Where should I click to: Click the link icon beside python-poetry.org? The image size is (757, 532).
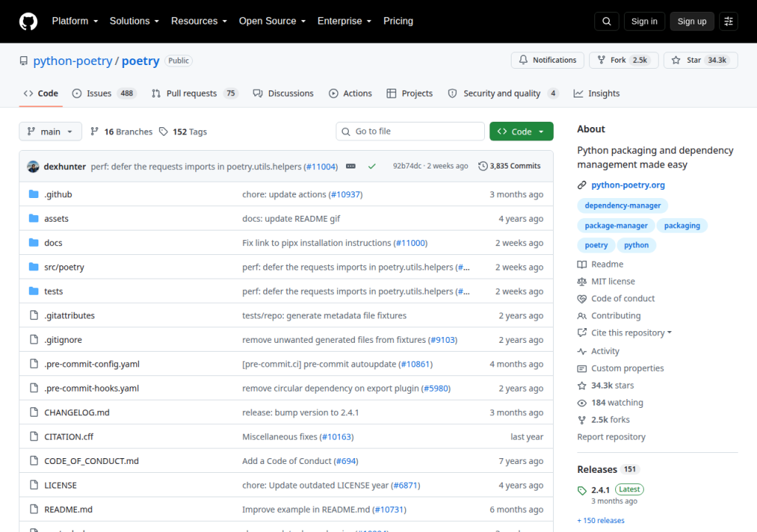coord(582,185)
